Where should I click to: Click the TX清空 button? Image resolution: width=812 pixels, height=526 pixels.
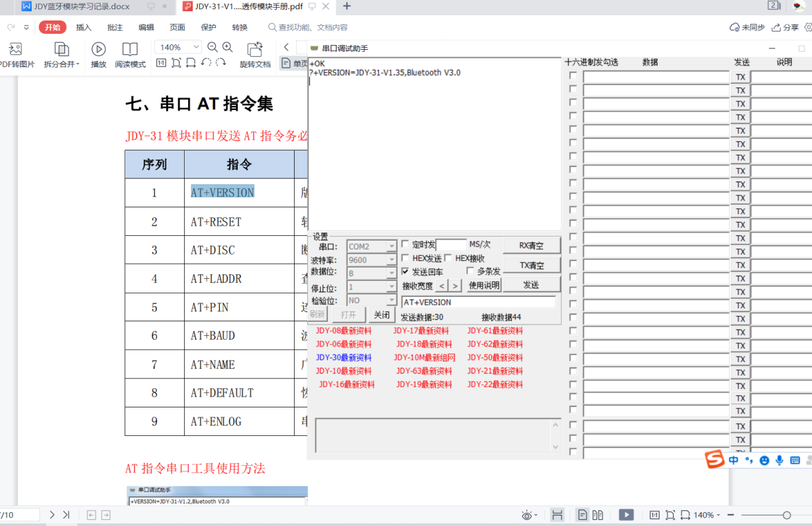(531, 265)
